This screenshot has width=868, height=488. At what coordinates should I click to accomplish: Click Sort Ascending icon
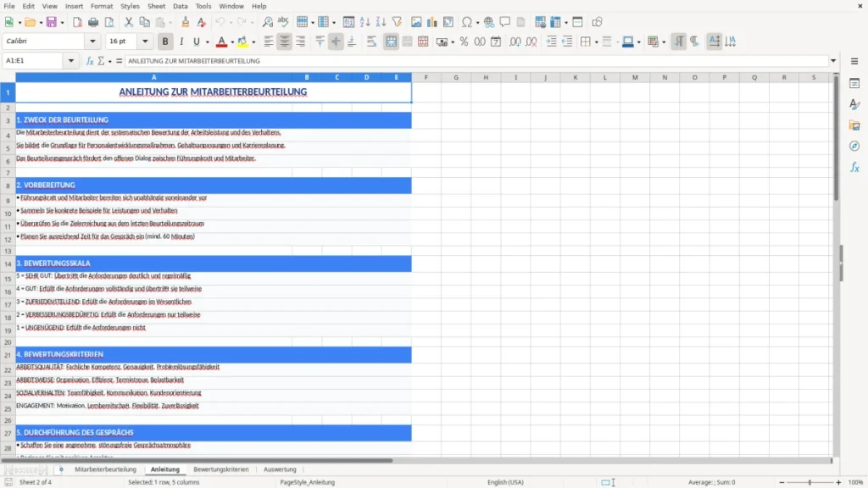click(x=364, y=22)
